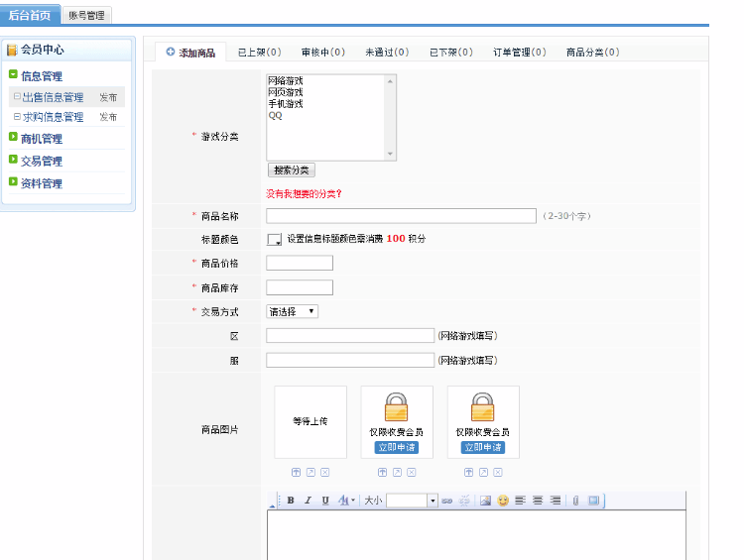Viewport: 744px width, 560px height.
Task: Open the 商品分类(0) tab
Action: tap(592, 53)
